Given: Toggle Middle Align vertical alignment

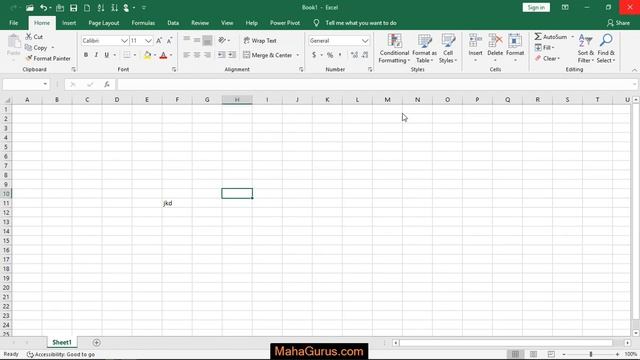Looking at the screenshot, I should (x=197, y=40).
